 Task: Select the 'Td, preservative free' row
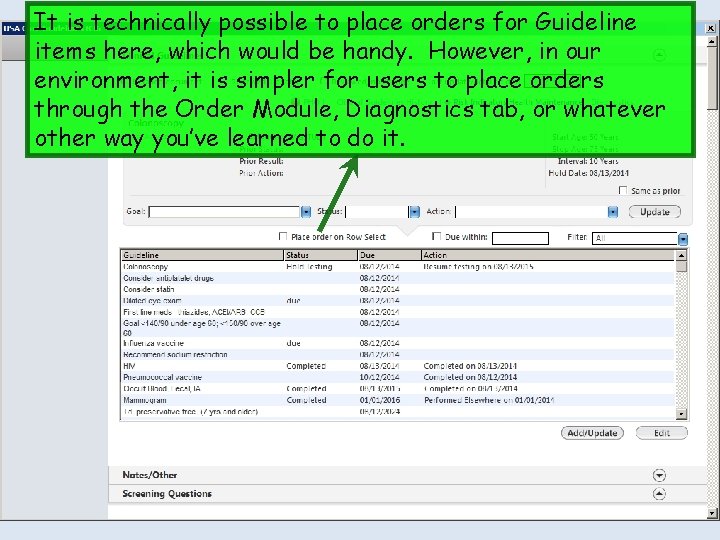tap(398, 412)
